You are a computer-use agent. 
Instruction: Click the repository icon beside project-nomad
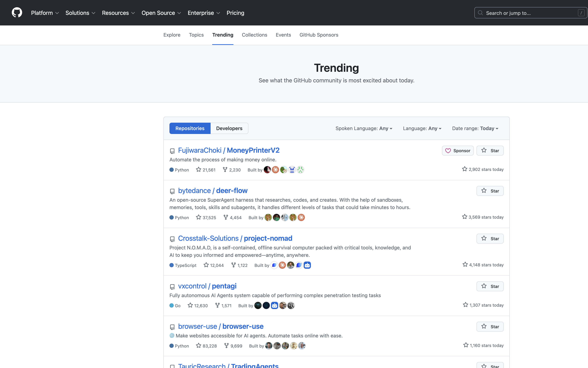coord(172,239)
